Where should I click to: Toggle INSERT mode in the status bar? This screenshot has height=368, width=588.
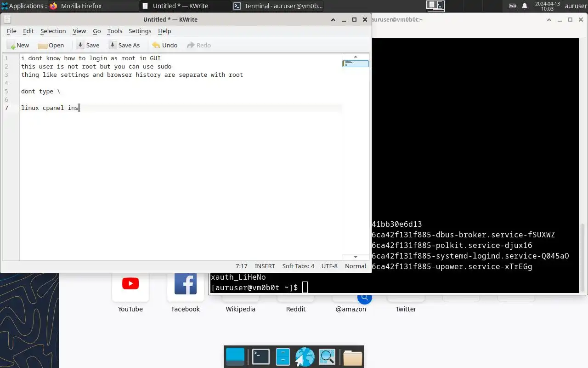tap(265, 266)
